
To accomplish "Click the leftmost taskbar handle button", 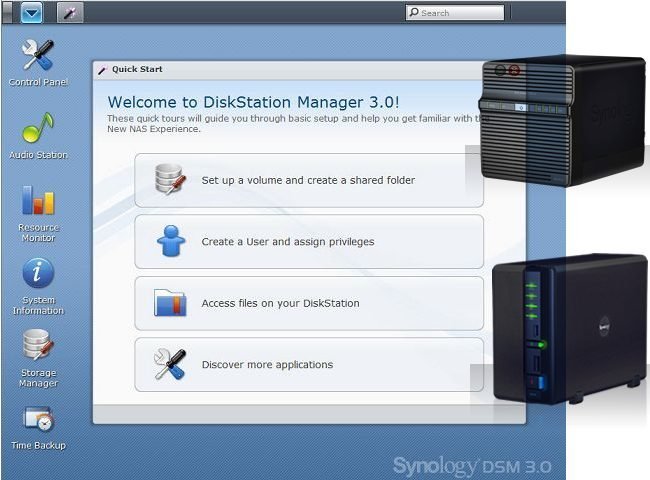I will click(7, 12).
